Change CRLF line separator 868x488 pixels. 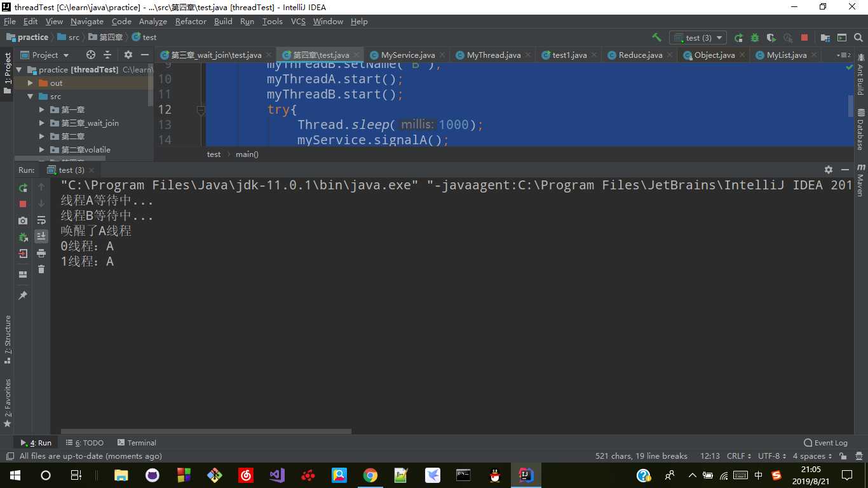739,456
